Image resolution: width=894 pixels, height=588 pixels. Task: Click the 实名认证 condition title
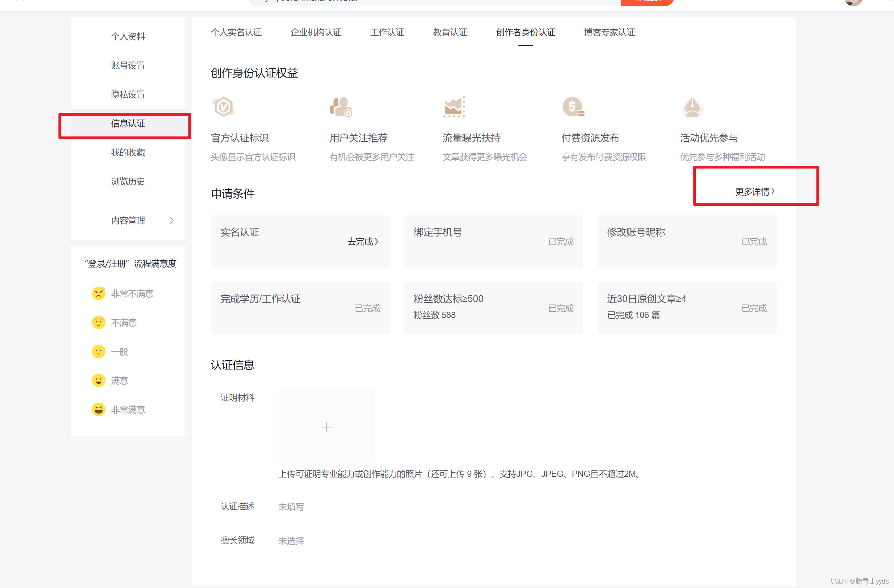(x=240, y=232)
